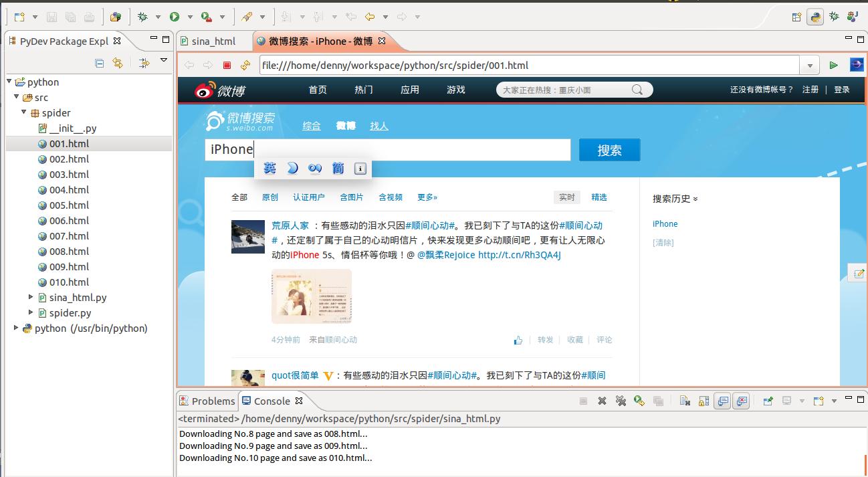The height and width of the screenshot is (477, 868).
Task: Click the New wizard toolbar icon
Action: (x=19, y=17)
